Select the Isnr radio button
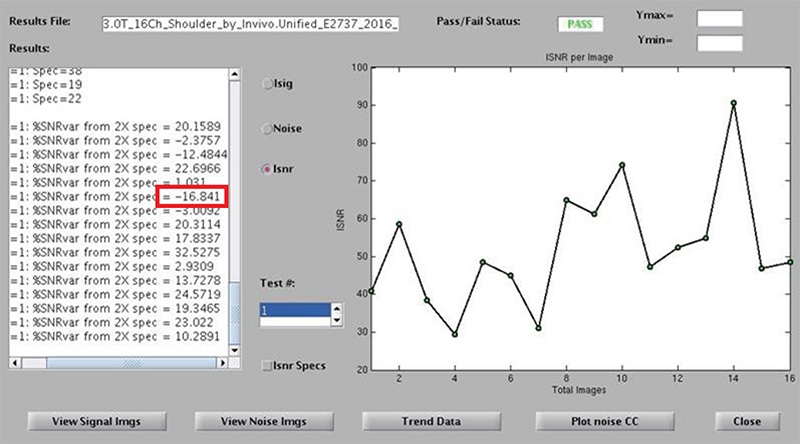The image size is (800, 444). coord(267,170)
